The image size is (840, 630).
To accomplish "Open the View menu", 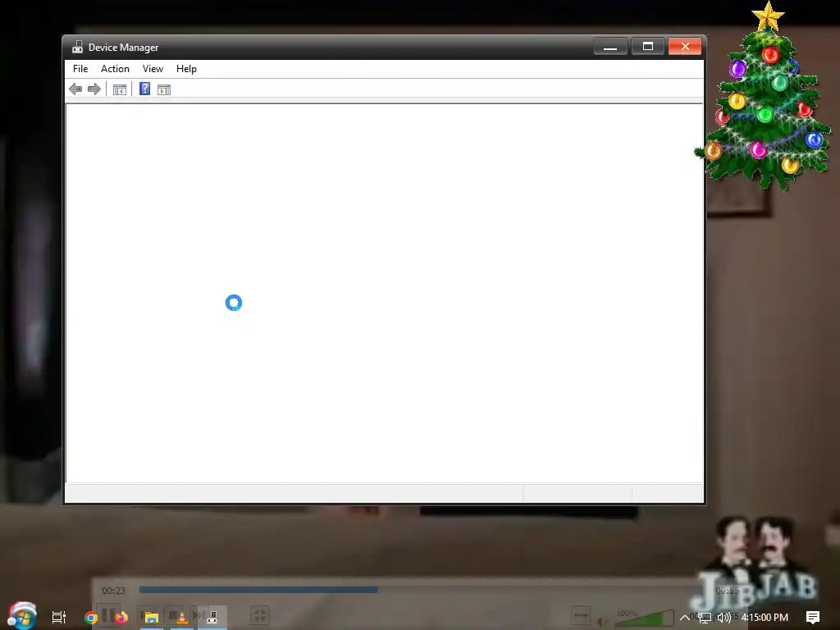I will pyautogui.click(x=153, y=69).
